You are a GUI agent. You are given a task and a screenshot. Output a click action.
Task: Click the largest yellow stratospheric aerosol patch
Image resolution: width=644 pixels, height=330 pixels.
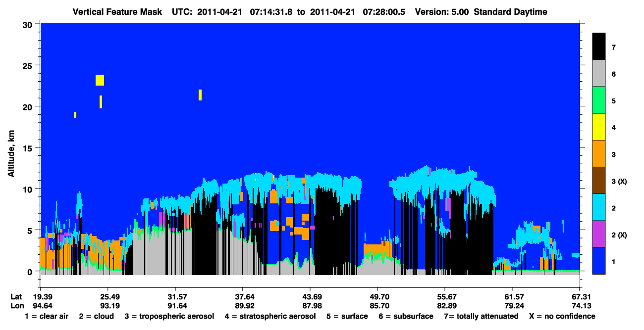coord(100,80)
